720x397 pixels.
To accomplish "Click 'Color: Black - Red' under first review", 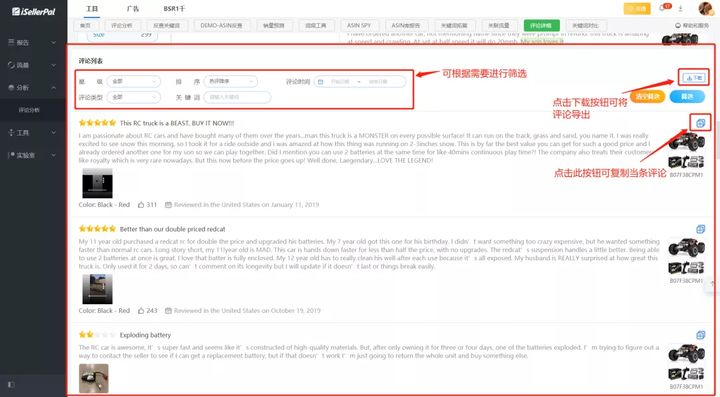I will click(104, 205).
